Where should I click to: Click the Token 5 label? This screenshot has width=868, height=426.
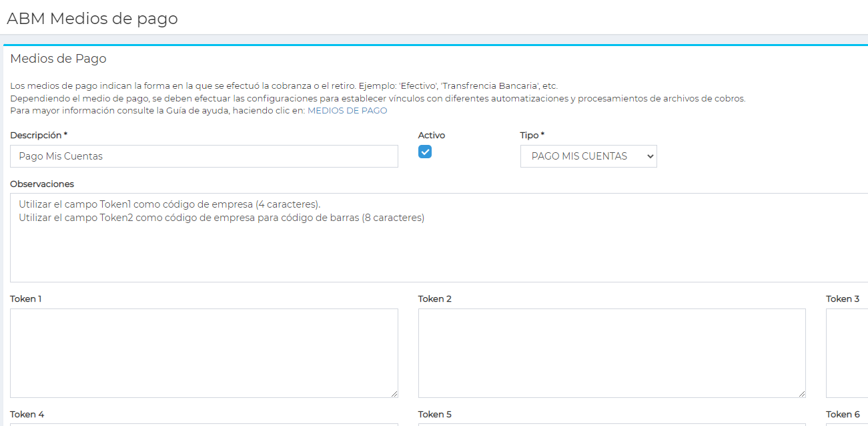pyautogui.click(x=435, y=415)
